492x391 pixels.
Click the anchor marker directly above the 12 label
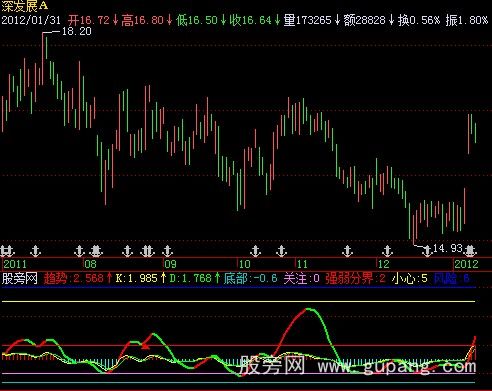[x=387, y=251]
